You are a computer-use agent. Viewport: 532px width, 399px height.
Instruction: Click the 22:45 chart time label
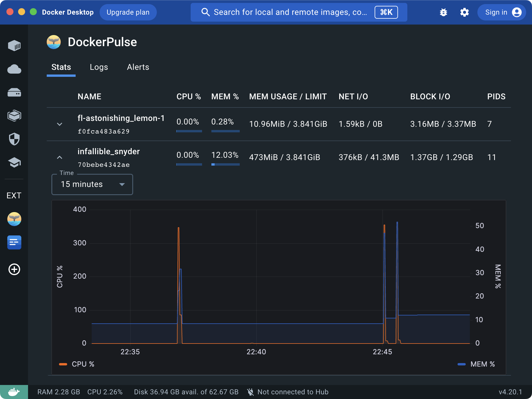click(383, 352)
